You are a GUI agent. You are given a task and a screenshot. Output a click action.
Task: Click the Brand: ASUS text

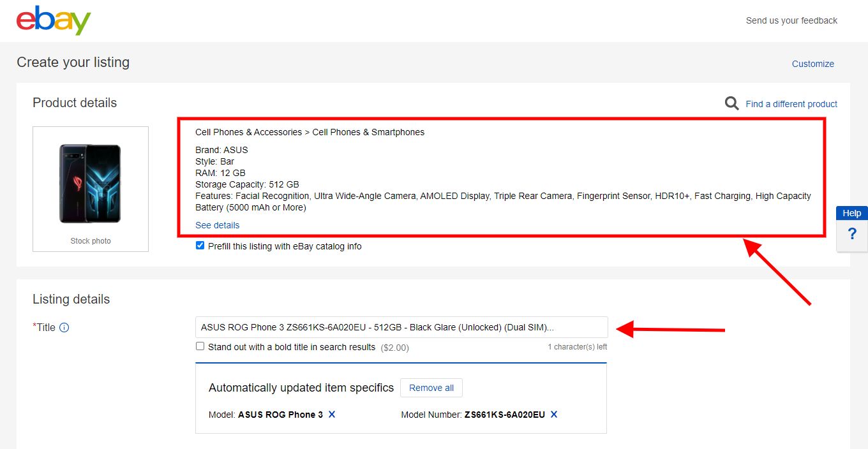click(221, 150)
